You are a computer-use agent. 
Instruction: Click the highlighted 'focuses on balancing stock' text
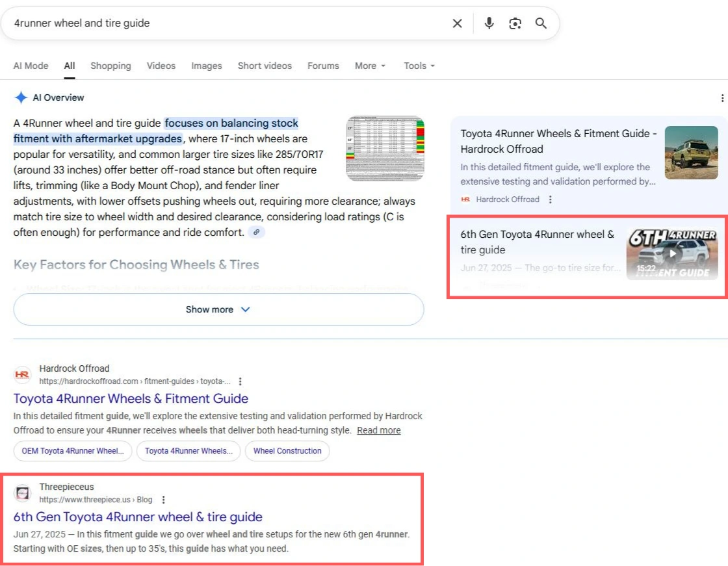pos(231,123)
